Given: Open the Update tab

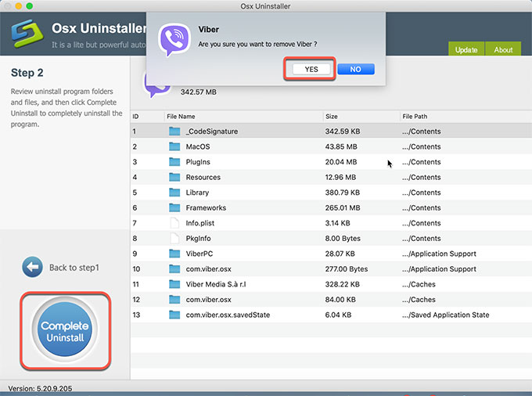Looking at the screenshot, I should [466, 49].
